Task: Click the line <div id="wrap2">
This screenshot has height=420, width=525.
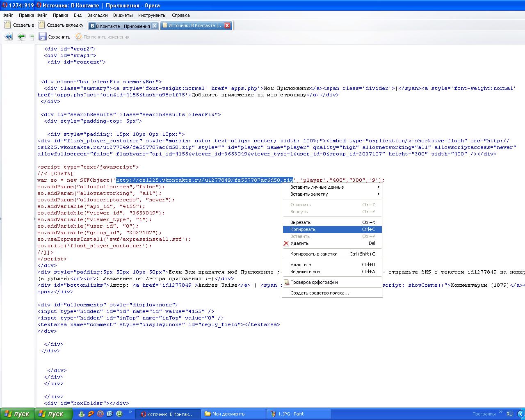Action: (70, 49)
